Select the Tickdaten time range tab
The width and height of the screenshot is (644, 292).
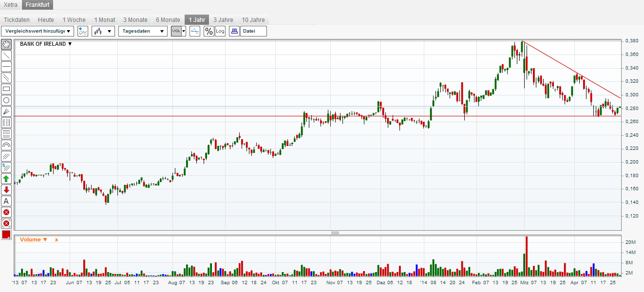(17, 20)
